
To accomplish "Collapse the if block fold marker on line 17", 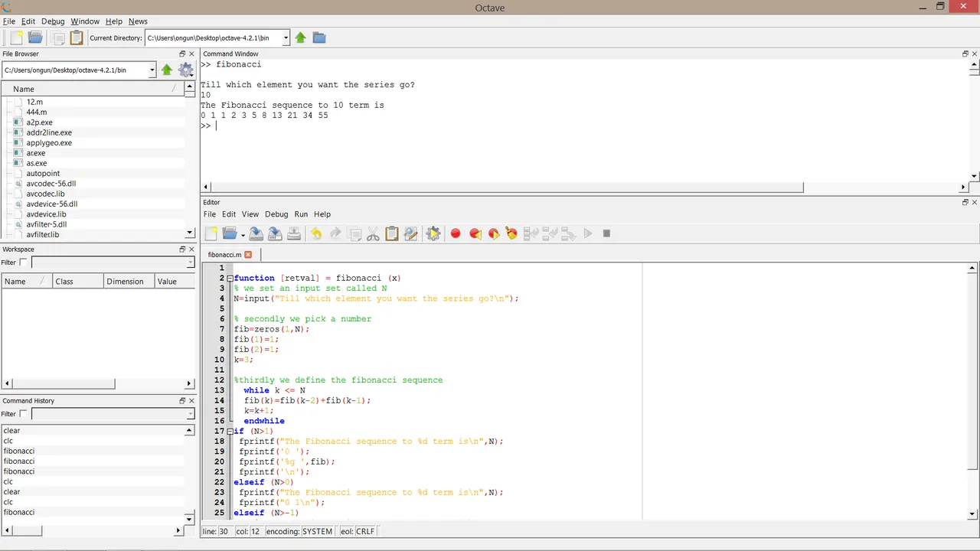I will (230, 432).
